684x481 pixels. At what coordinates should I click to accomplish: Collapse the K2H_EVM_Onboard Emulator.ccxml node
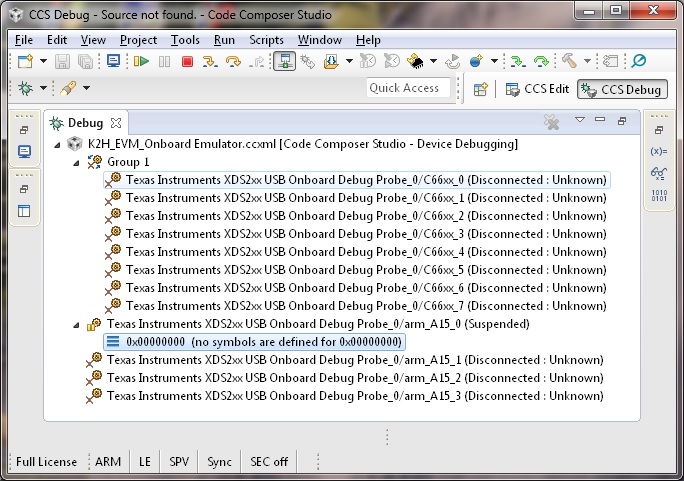click(x=60, y=145)
